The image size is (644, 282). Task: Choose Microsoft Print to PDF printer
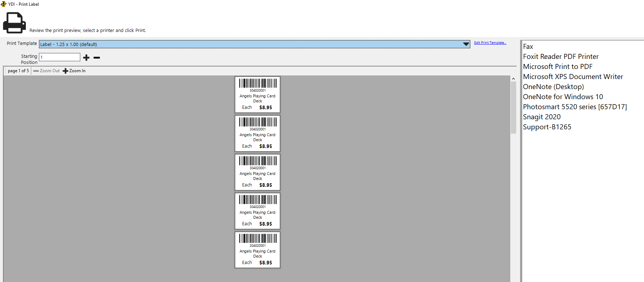pyautogui.click(x=557, y=67)
